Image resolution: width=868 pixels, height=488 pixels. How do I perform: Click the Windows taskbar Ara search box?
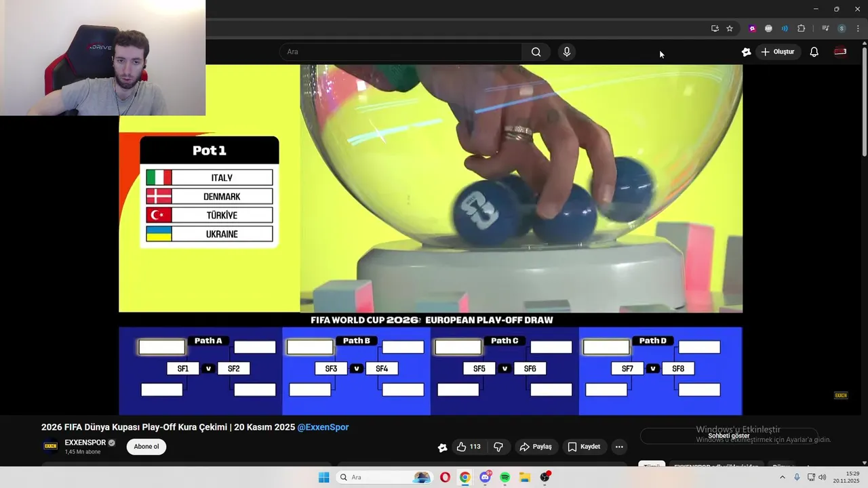pos(384,477)
